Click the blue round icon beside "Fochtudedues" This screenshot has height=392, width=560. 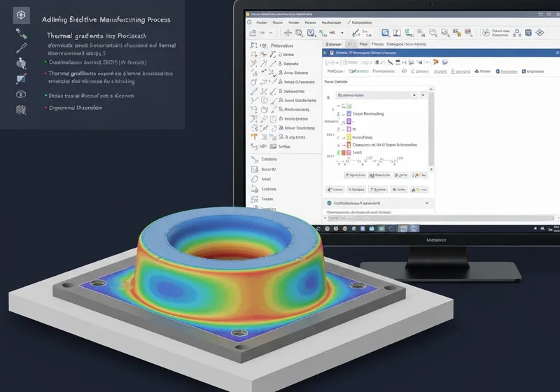click(x=329, y=203)
